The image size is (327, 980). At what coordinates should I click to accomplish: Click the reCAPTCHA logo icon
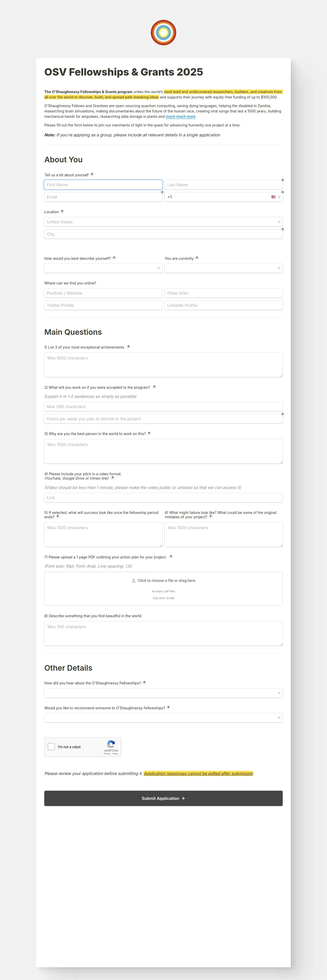click(111, 744)
